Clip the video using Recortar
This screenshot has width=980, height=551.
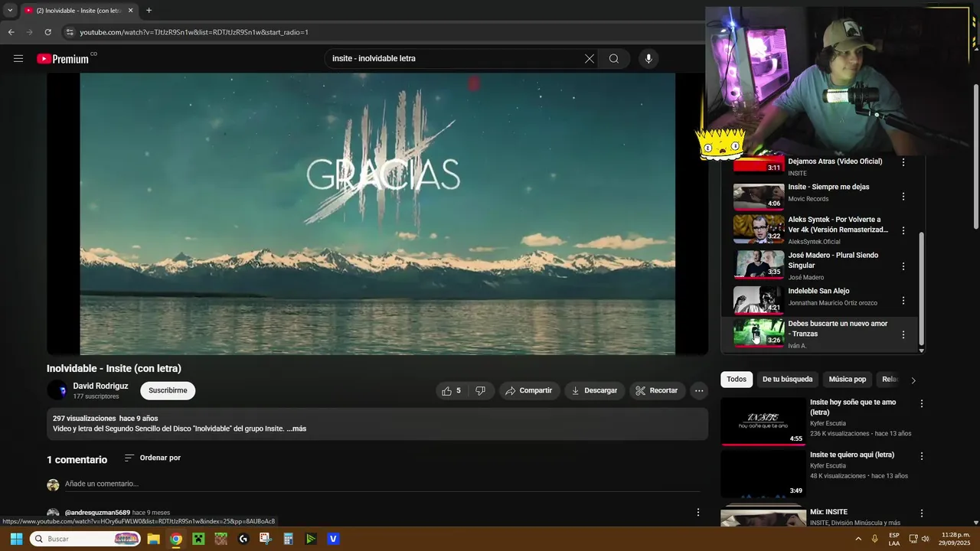tap(657, 390)
